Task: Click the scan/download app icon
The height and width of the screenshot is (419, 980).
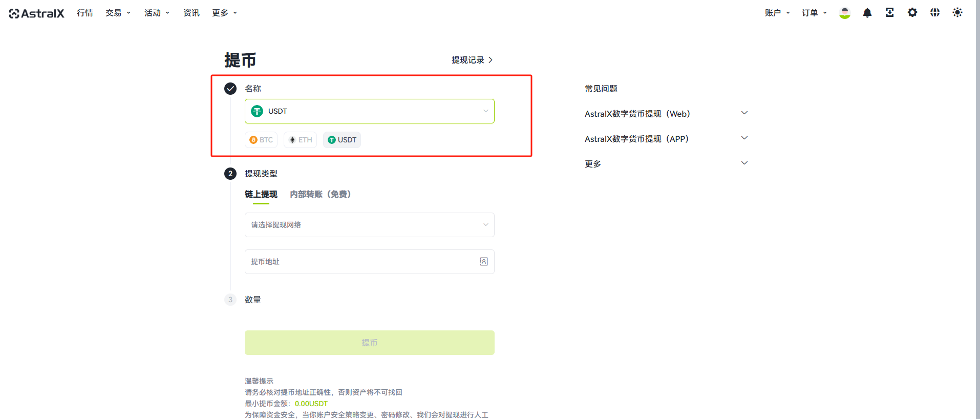Action: [890, 13]
